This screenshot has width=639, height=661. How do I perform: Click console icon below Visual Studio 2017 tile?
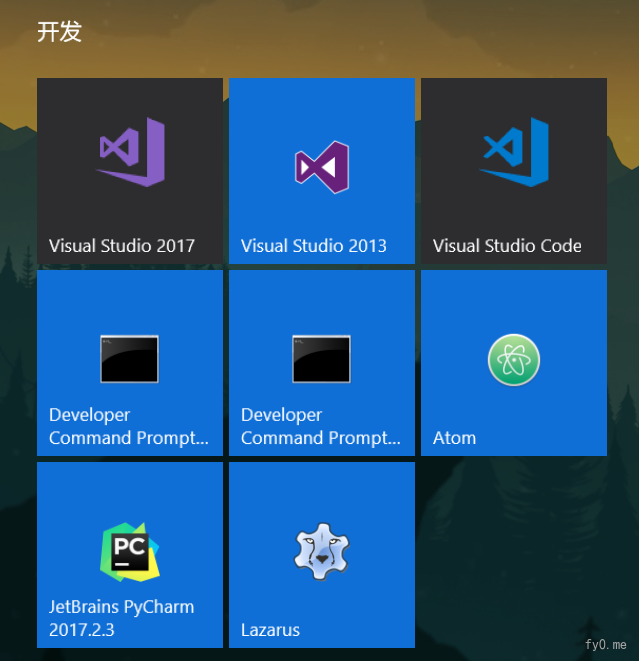click(x=129, y=359)
